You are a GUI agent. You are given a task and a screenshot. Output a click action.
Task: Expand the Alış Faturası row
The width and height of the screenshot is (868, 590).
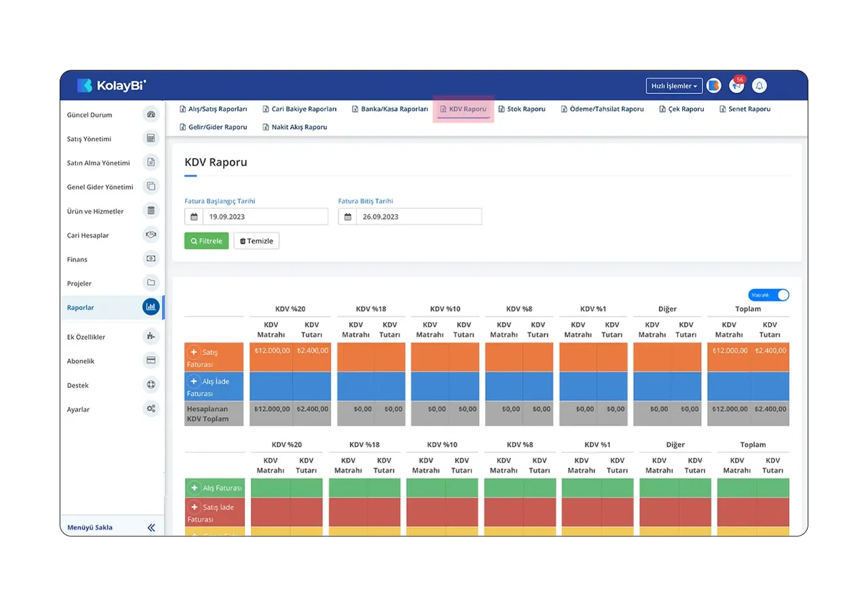[x=195, y=488]
